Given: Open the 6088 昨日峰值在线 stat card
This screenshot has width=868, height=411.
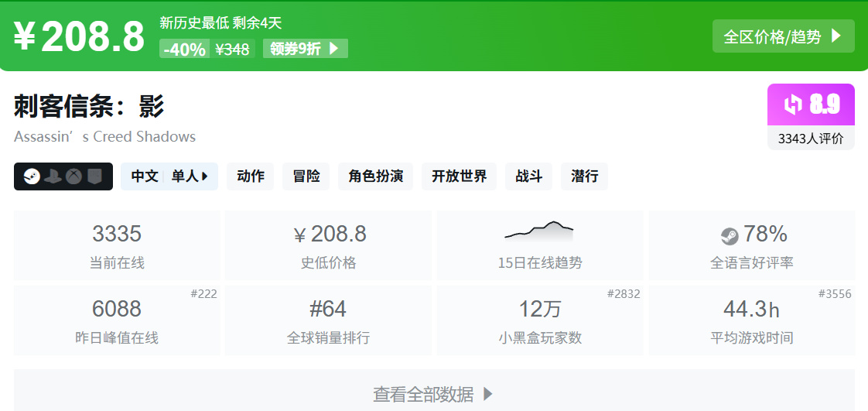Looking at the screenshot, I should [117, 320].
